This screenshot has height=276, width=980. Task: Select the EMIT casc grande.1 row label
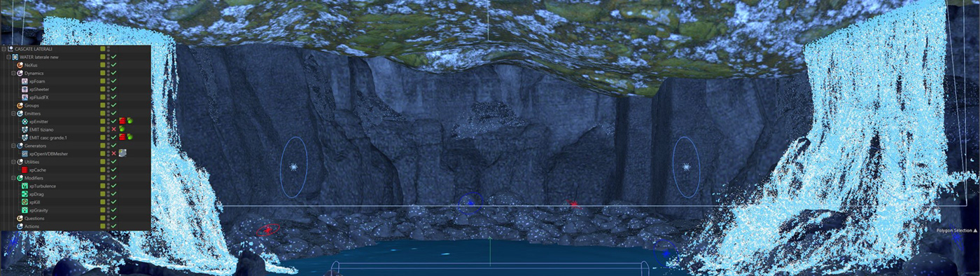click(x=48, y=137)
